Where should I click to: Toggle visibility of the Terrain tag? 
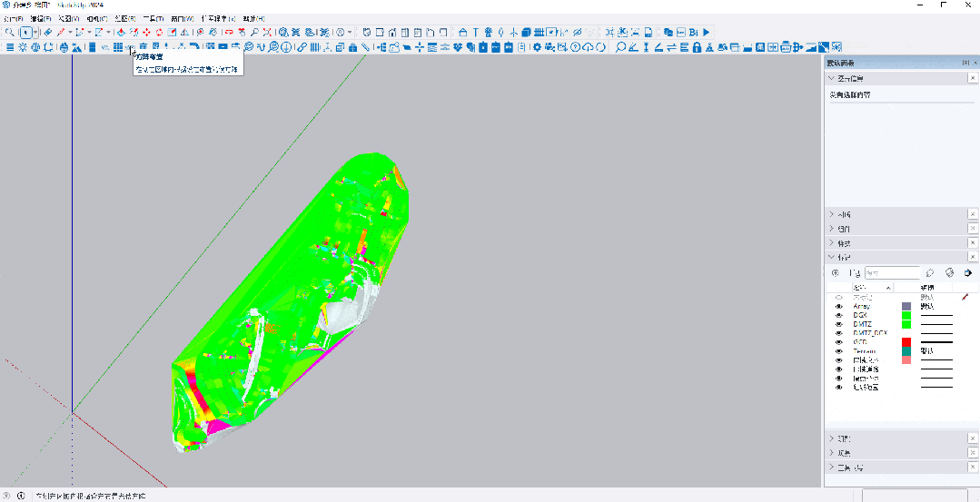click(839, 351)
